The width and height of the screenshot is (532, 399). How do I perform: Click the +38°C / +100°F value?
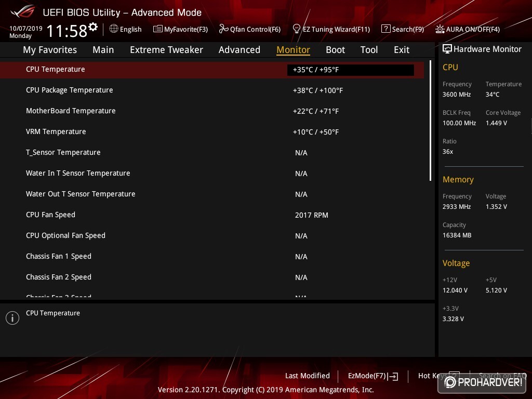click(x=318, y=90)
